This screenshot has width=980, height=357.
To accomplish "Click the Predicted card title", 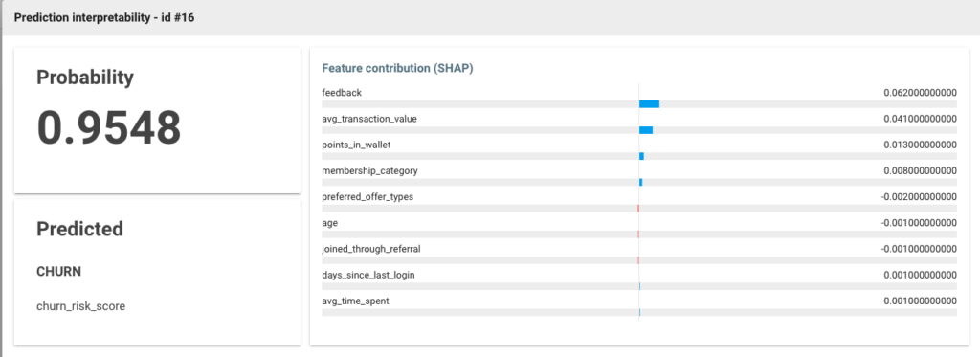I will 80,229.
